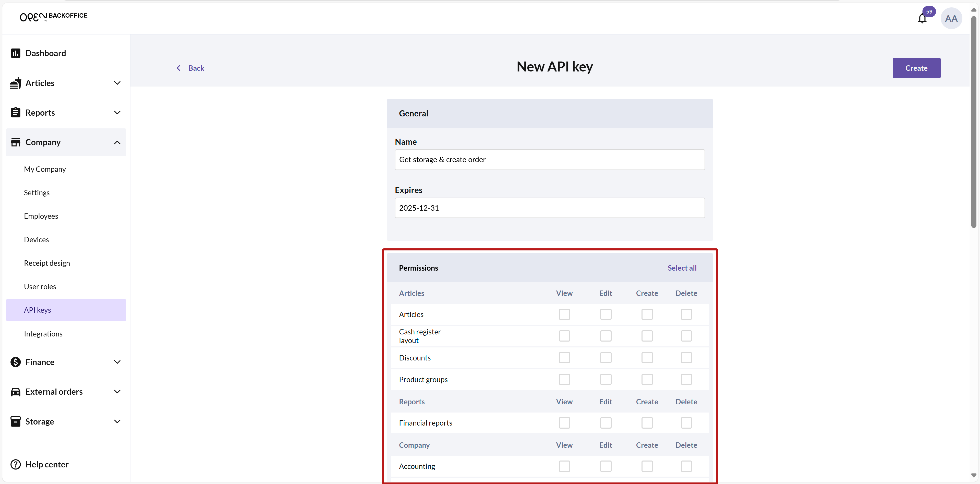This screenshot has height=484, width=980.
Task: Expand the Storage sidebar chevron
Action: [x=117, y=422]
